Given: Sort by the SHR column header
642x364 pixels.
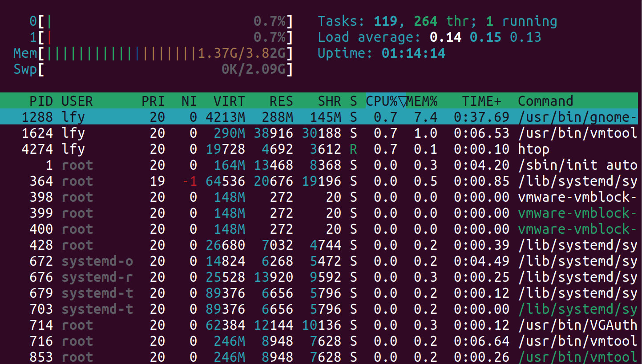Looking at the screenshot, I should (329, 101).
